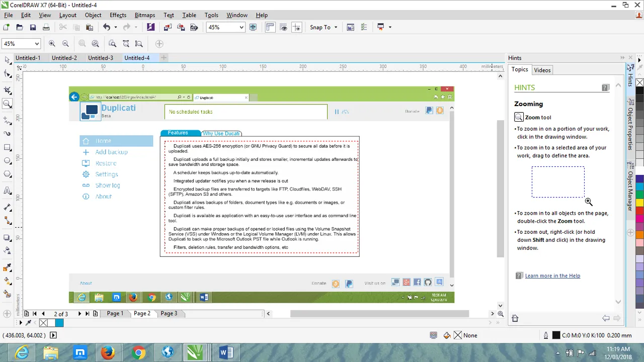Click the Zoom In button
This screenshot has width=644, height=362.
(x=52, y=44)
